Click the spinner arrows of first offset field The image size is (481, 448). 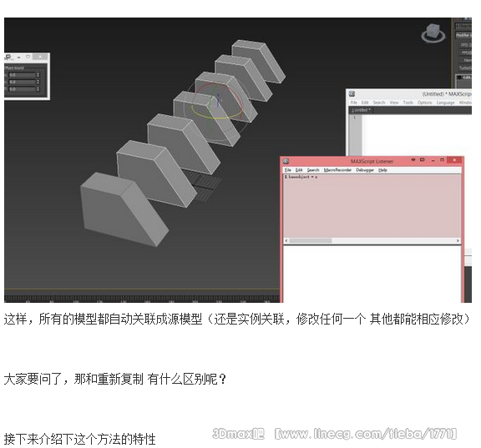tap(38, 75)
